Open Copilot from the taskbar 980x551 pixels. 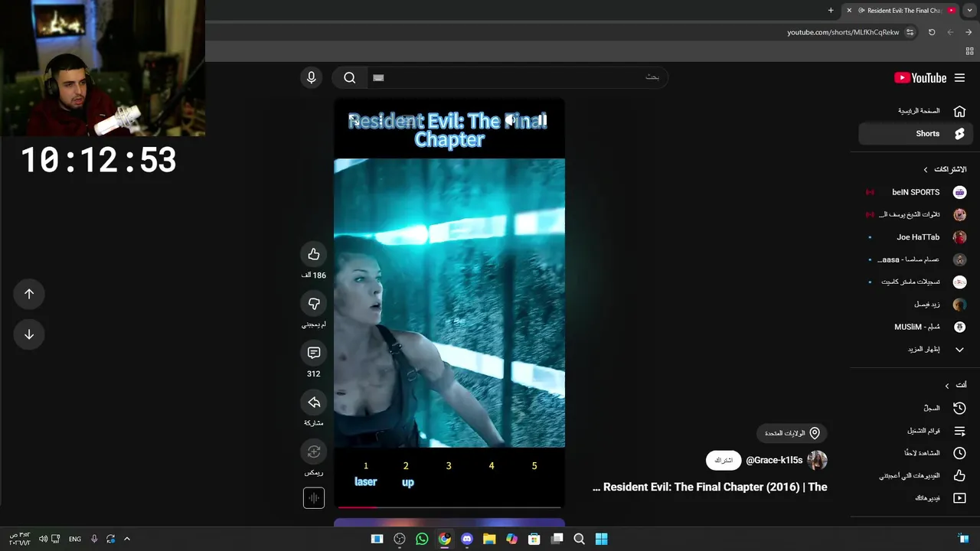512,539
